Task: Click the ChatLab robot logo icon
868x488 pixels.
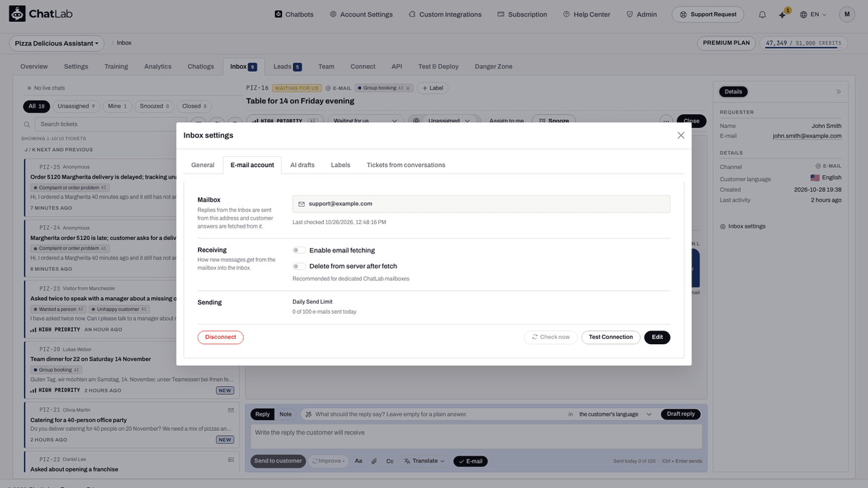Action: 17,14
